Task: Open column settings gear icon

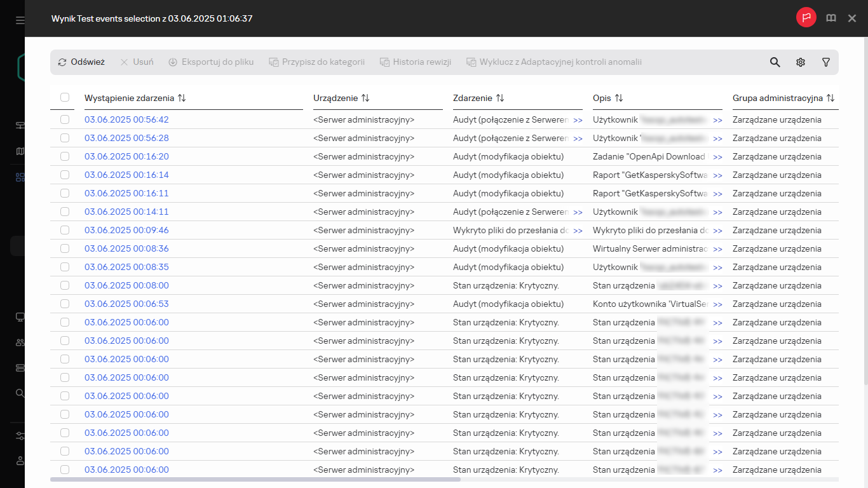Action: [800, 62]
